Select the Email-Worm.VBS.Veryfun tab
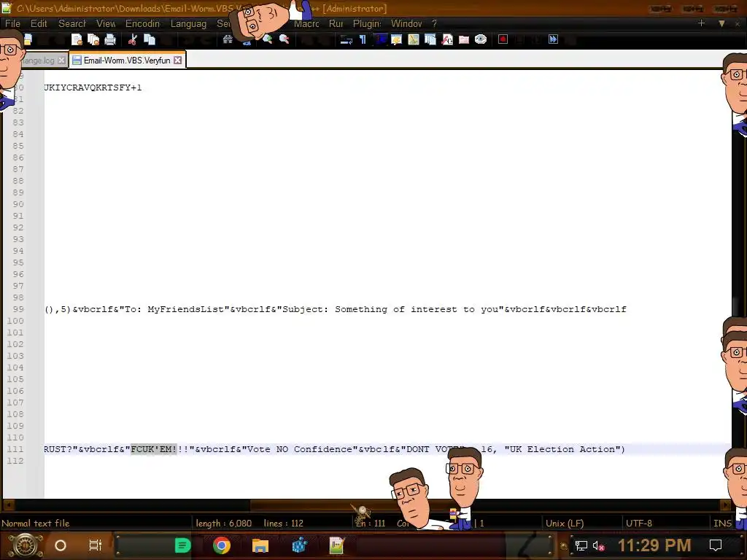This screenshot has width=747, height=560. click(x=127, y=61)
